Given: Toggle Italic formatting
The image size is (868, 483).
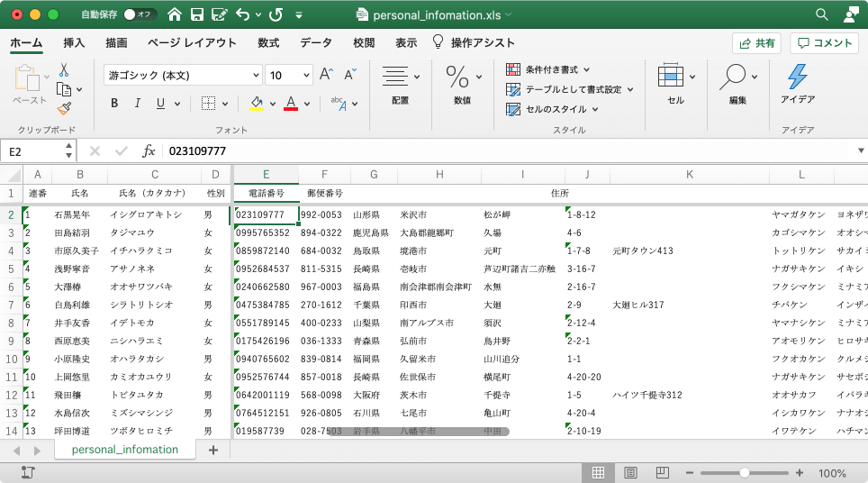Looking at the screenshot, I should [x=137, y=103].
